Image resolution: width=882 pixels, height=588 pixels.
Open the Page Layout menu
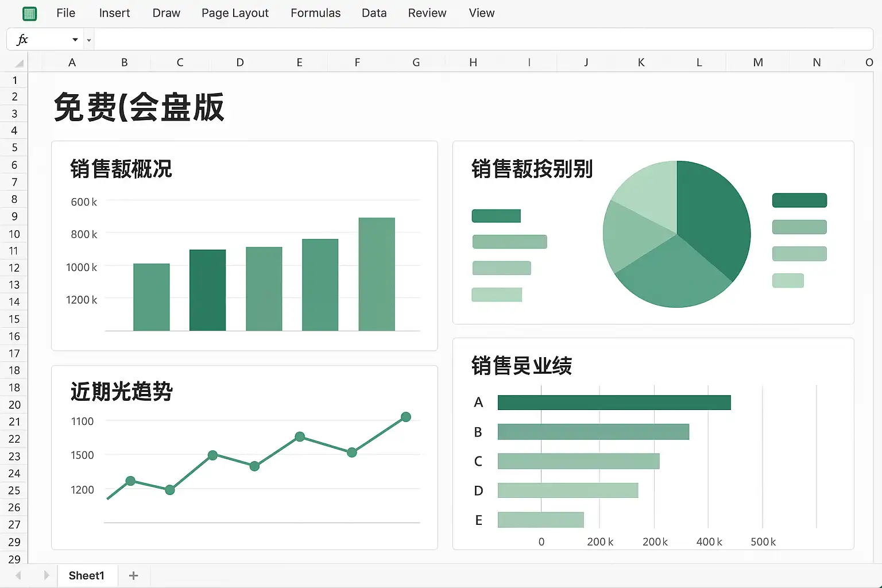coord(235,13)
